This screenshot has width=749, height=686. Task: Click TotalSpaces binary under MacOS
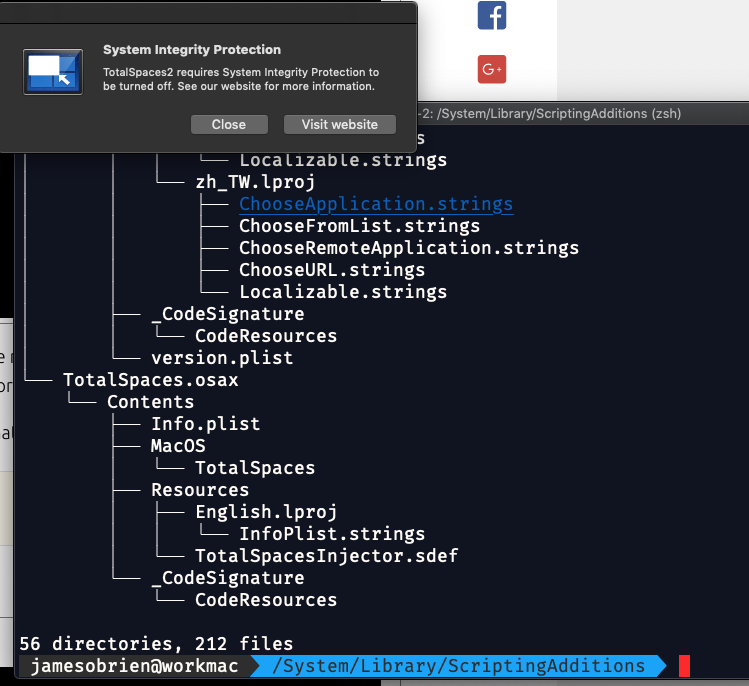click(255, 468)
